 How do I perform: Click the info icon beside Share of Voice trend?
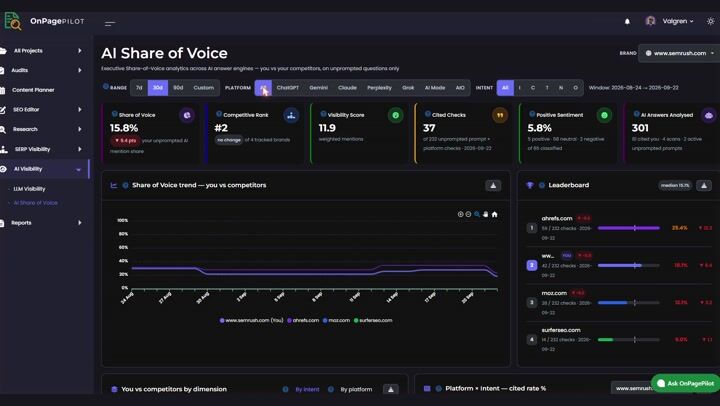point(125,185)
